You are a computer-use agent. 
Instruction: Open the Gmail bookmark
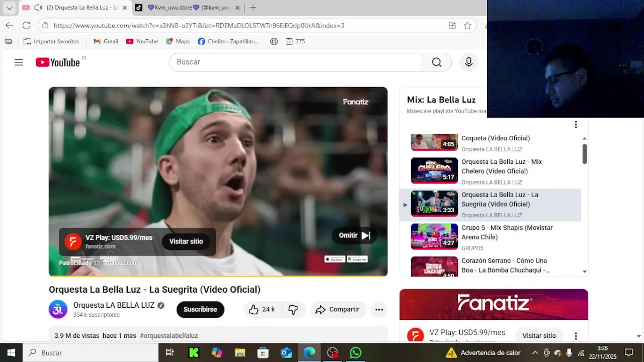(106, 41)
